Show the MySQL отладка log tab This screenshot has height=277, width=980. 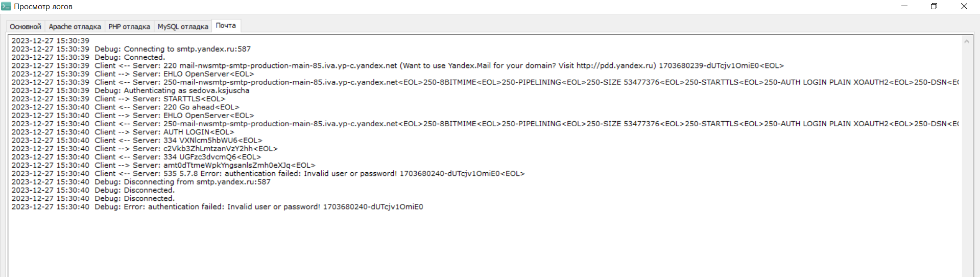(183, 27)
